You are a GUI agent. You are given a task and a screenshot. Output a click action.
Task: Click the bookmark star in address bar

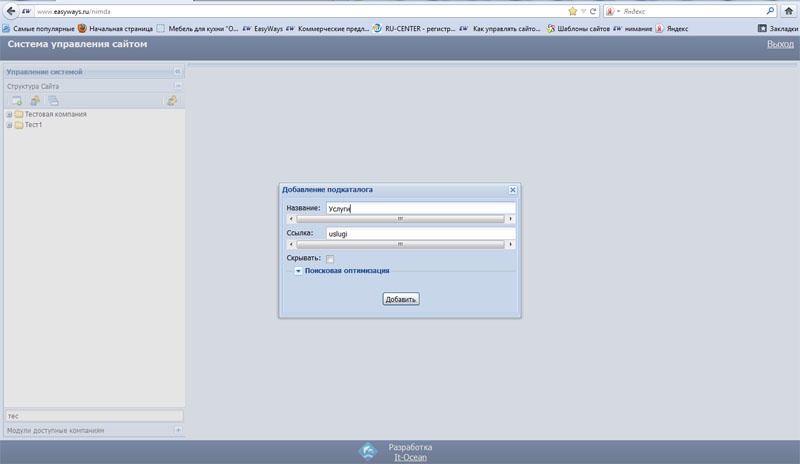coord(572,11)
